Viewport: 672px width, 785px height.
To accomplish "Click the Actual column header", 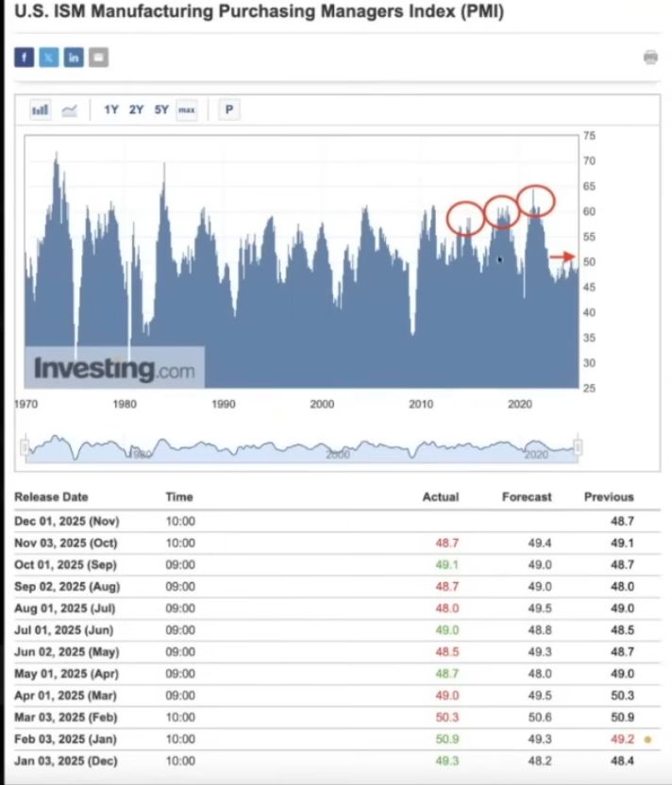I will click(440, 497).
